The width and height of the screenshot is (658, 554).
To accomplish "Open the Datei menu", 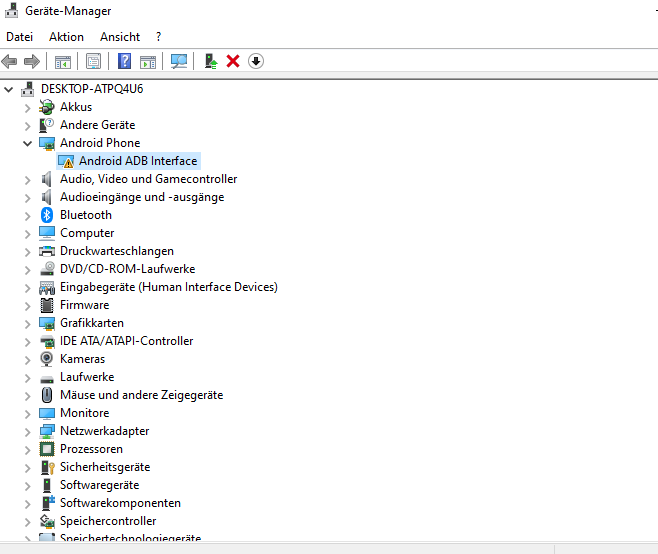I will pos(19,37).
